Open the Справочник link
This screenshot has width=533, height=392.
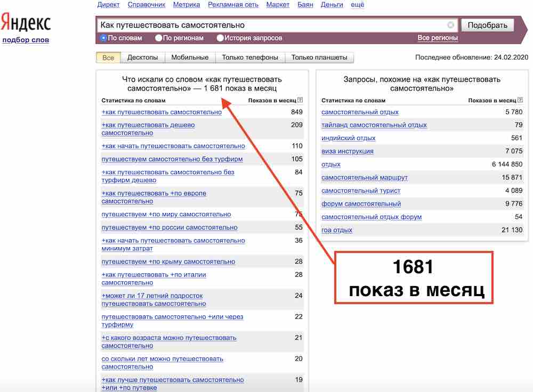147,4
